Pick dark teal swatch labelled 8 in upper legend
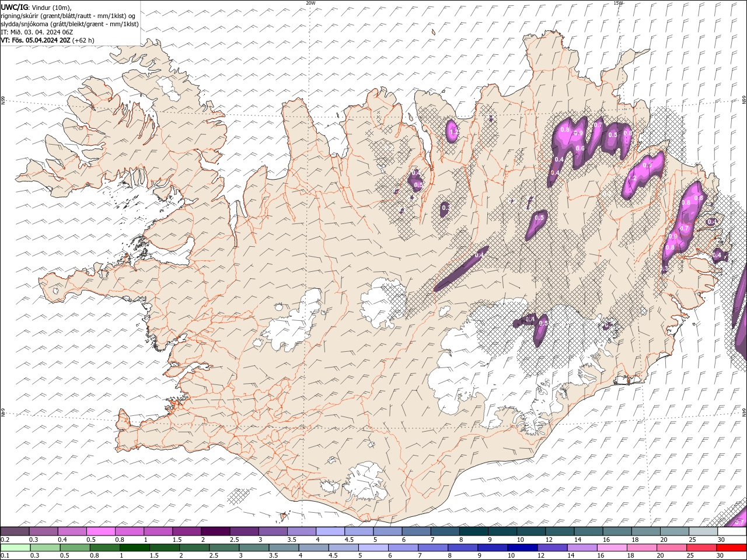The image size is (747, 560). click(x=474, y=531)
